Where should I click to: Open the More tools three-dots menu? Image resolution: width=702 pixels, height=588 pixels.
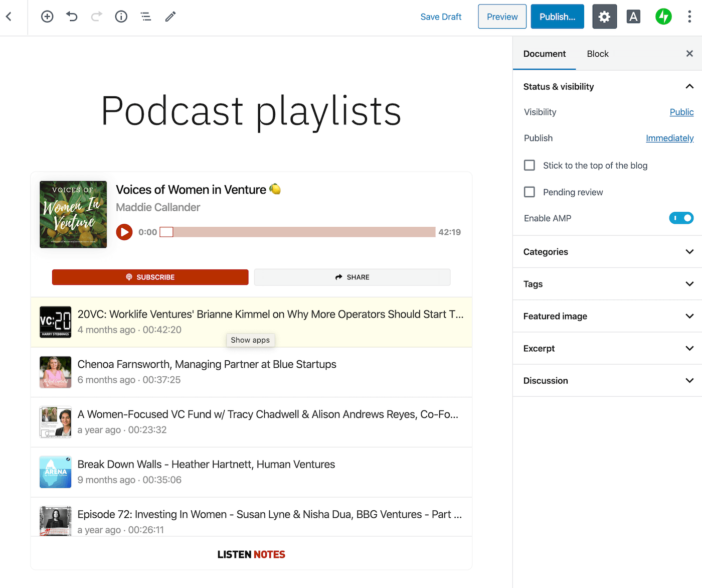(x=689, y=17)
